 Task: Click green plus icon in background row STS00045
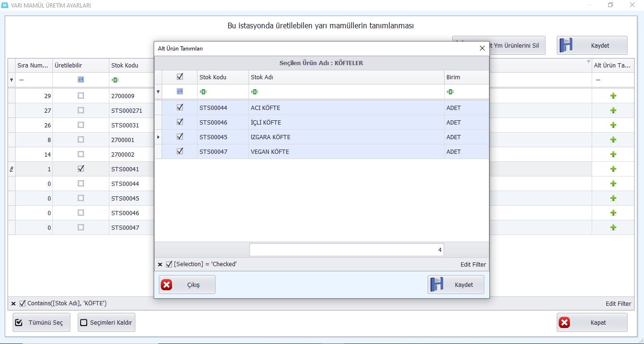[613, 198]
